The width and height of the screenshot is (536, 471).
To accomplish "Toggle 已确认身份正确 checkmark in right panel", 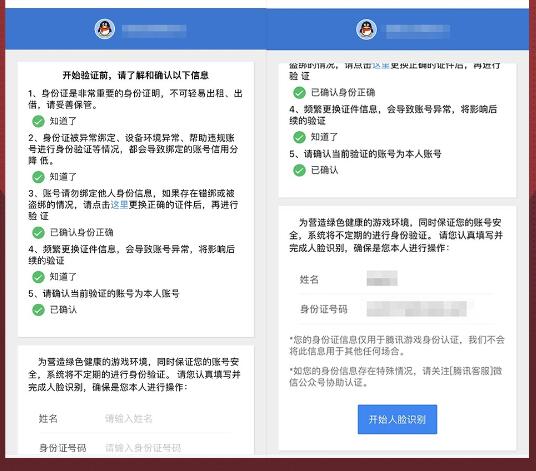I will (x=299, y=93).
